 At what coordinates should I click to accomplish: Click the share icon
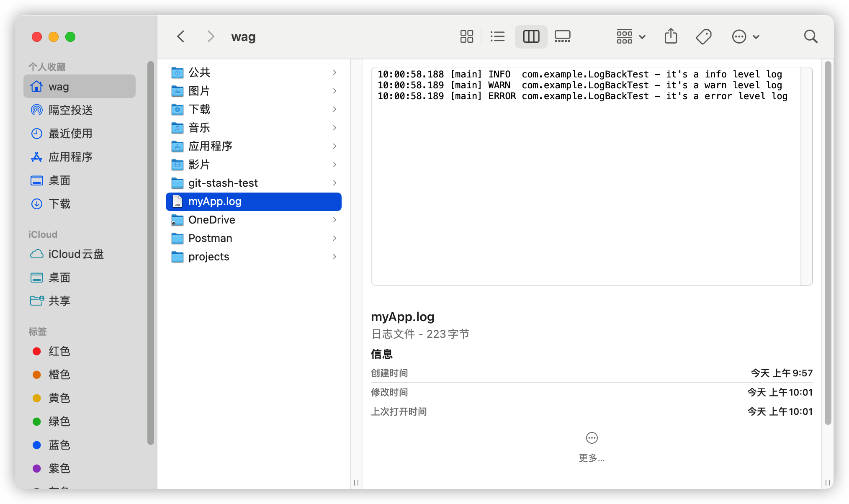671,37
